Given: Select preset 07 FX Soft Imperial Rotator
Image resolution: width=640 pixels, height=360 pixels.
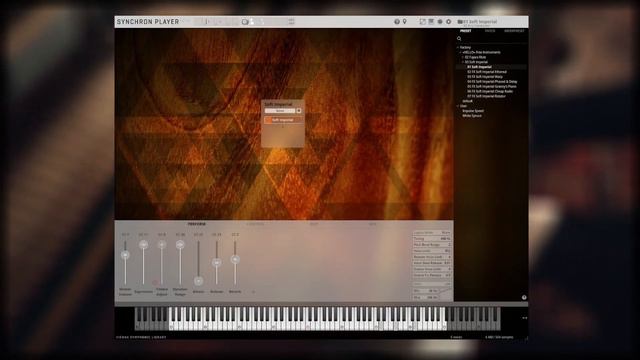Looking at the screenshot, I should 487,96.
